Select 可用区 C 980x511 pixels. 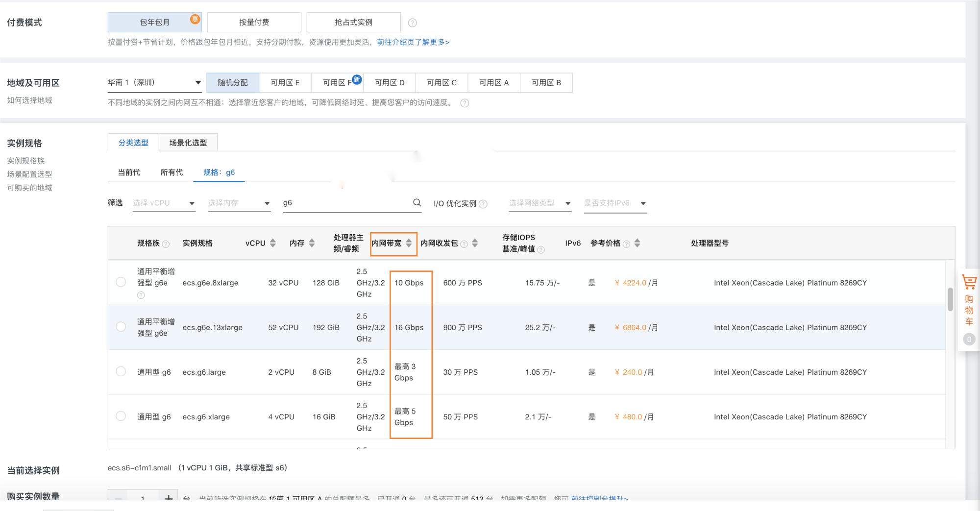[441, 83]
